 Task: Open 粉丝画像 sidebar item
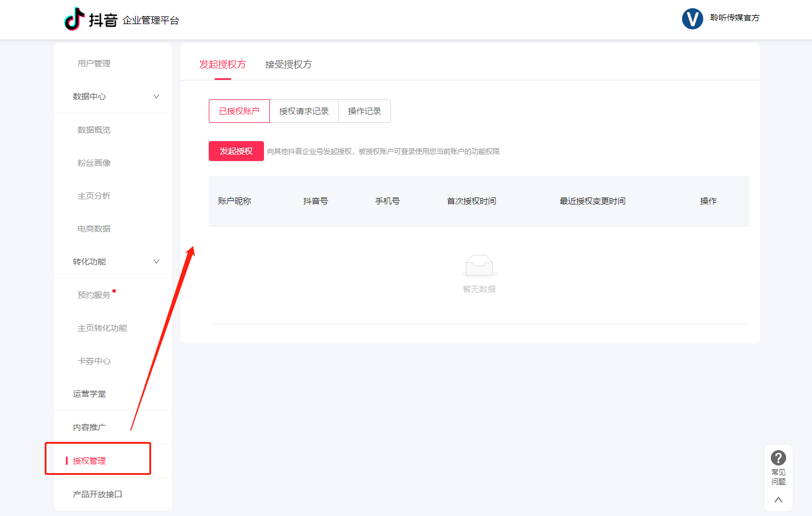pos(94,163)
